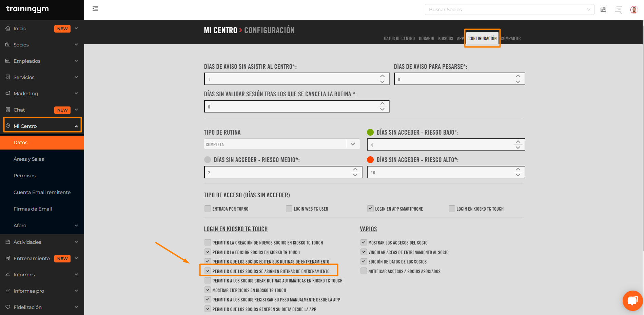The width and height of the screenshot is (644, 315).
Task: Click the Servicios sidebar icon
Action: tap(8, 77)
